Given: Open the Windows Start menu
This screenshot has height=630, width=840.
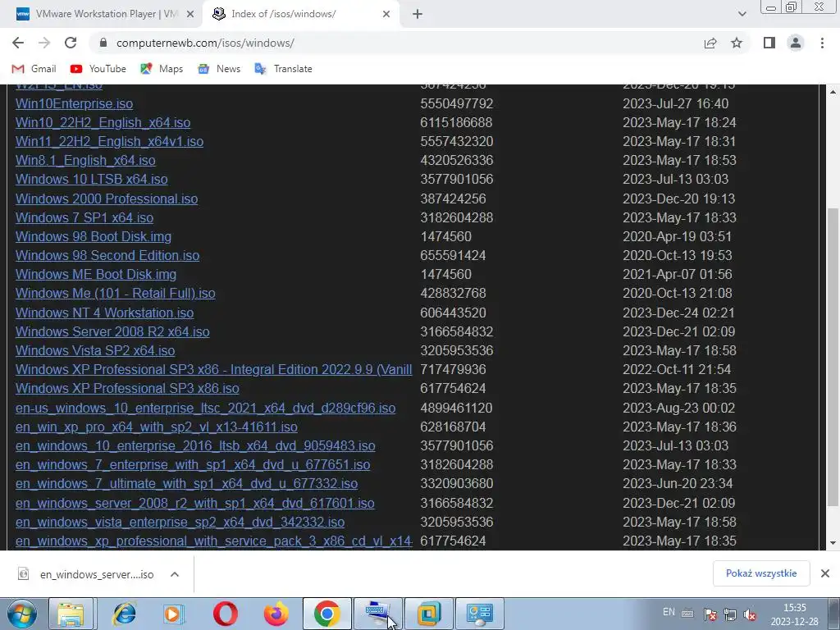Looking at the screenshot, I should (x=22, y=614).
